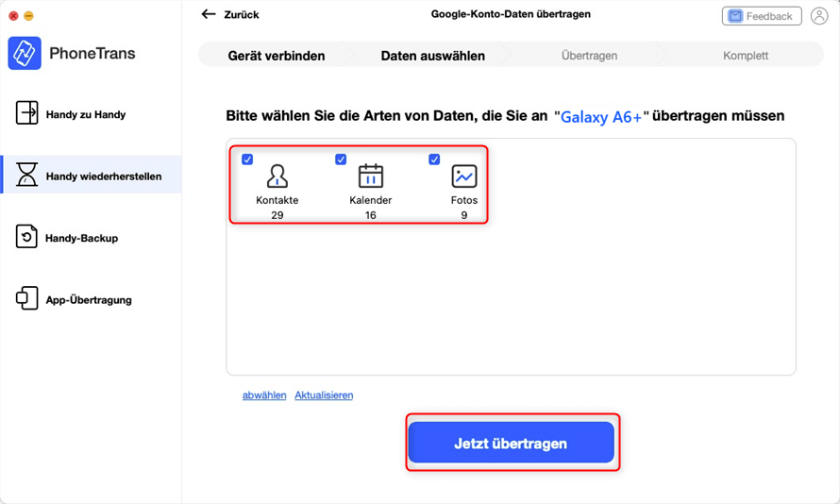Click the Jetzt übertragen button
The height and width of the screenshot is (504, 840).
[x=511, y=443]
